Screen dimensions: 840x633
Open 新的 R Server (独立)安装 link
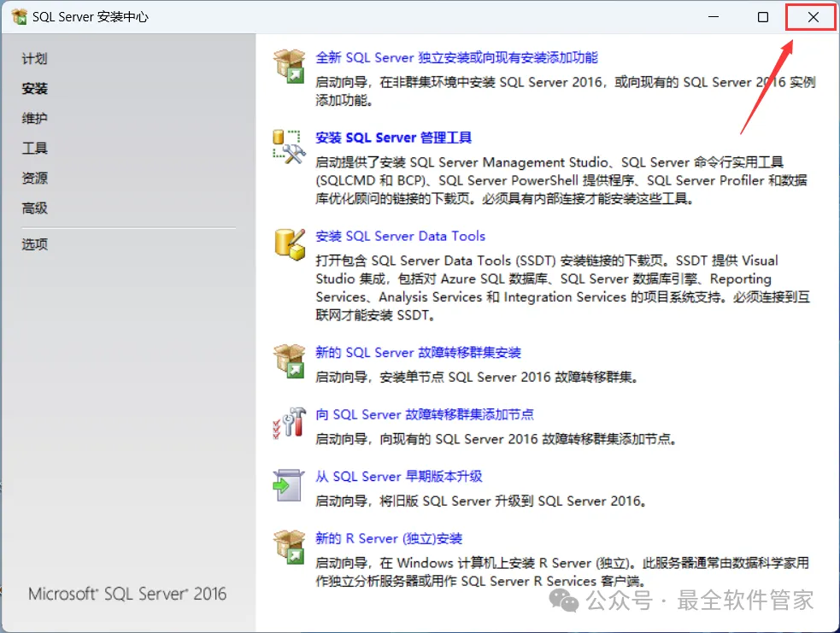pyautogui.click(x=389, y=538)
